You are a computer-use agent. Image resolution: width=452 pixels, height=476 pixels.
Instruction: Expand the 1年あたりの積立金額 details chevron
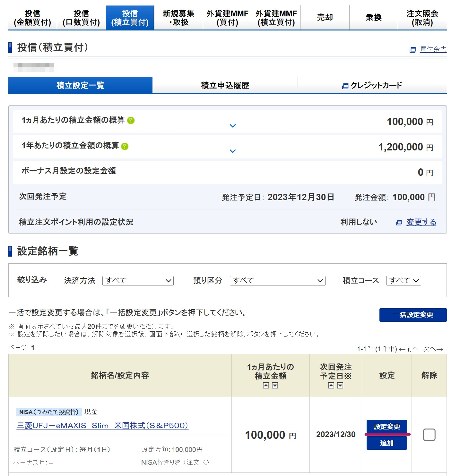[233, 151]
